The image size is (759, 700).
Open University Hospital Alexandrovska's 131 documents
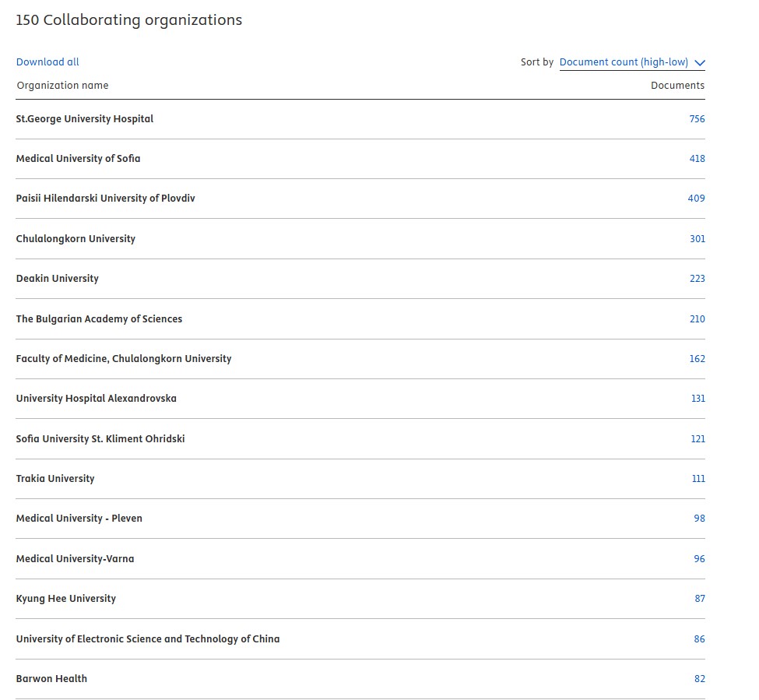[698, 399]
